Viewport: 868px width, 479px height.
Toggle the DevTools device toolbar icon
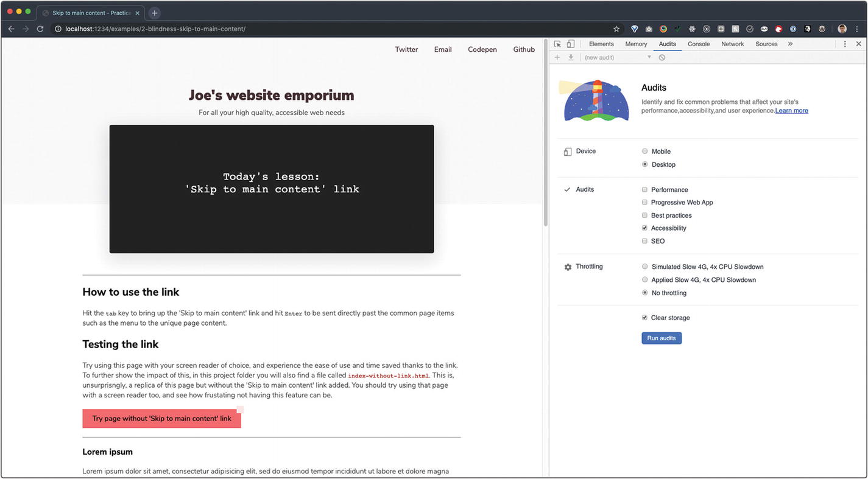click(x=571, y=44)
